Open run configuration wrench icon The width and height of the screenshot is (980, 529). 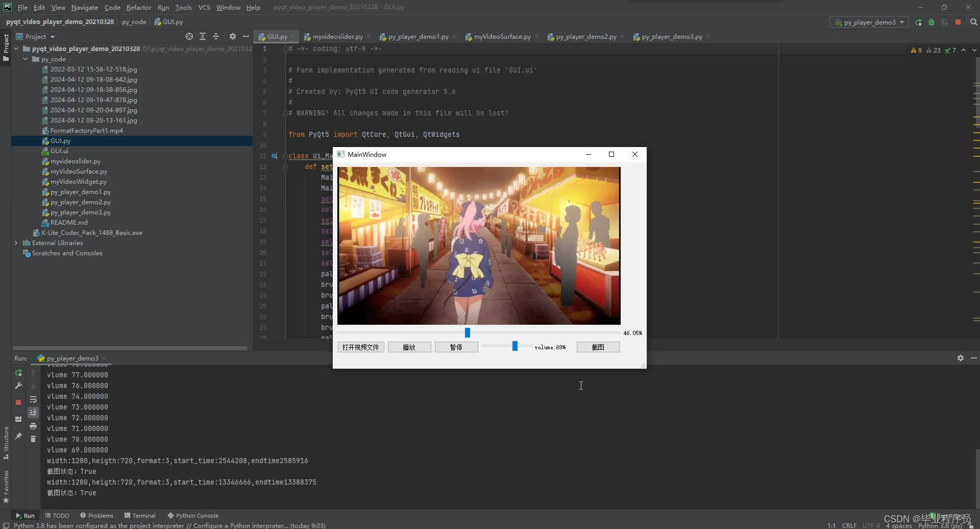pyautogui.click(x=18, y=386)
